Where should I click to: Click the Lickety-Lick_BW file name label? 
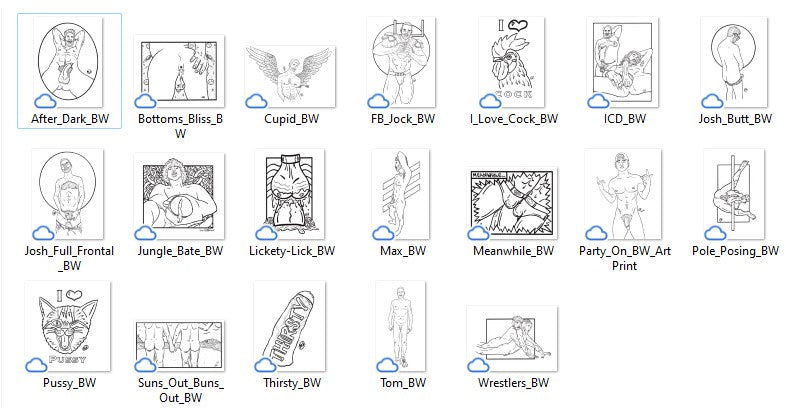(x=292, y=251)
